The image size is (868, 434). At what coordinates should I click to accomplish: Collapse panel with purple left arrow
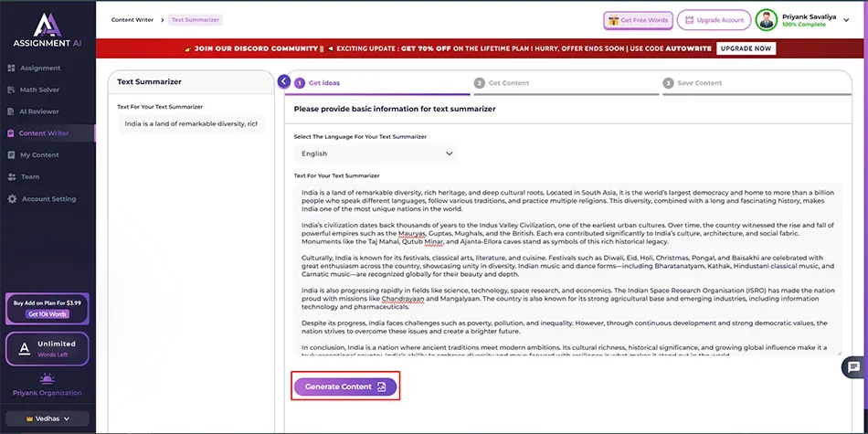pyautogui.click(x=284, y=82)
